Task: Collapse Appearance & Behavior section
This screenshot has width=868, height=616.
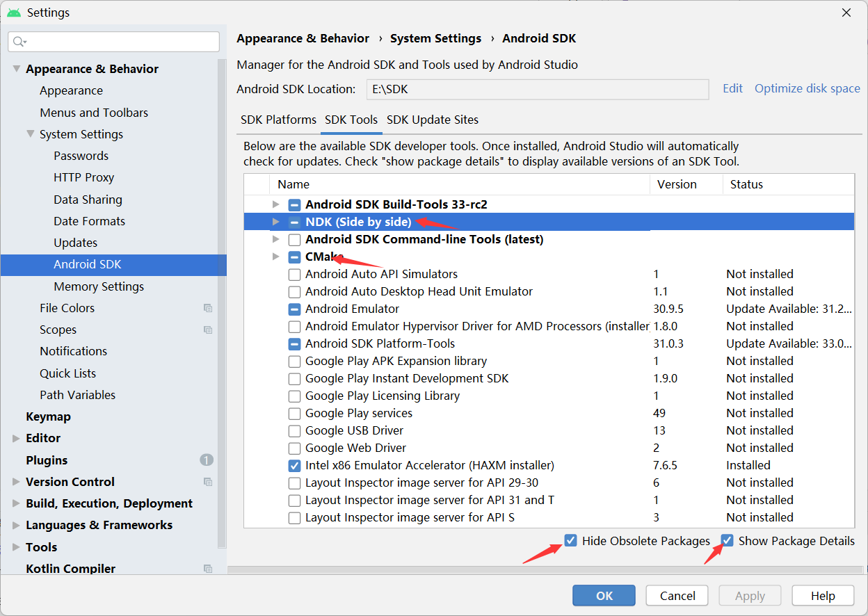Action: pyautogui.click(x=17, y=69)
